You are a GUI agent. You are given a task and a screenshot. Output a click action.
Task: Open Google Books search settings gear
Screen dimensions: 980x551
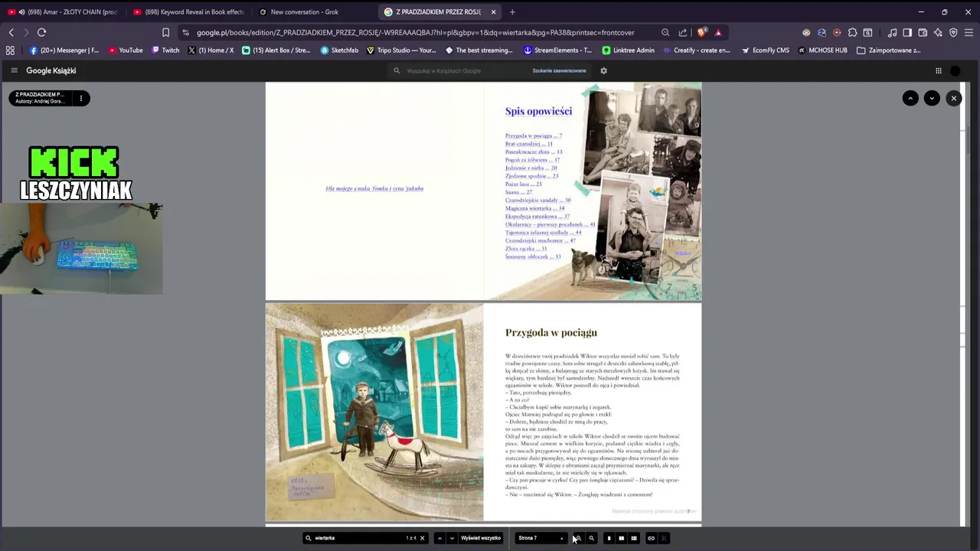coord(603,70)
